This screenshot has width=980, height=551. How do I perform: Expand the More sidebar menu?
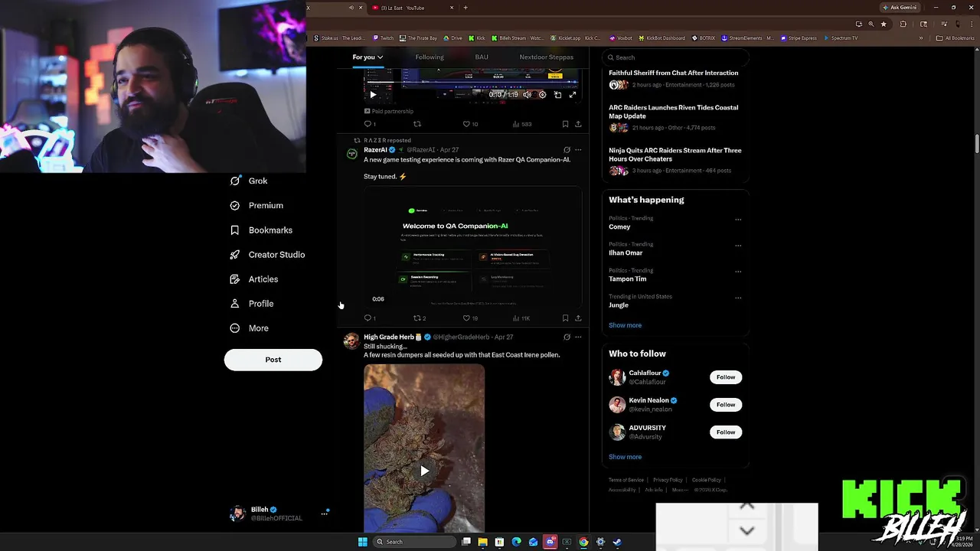pos(250,328)
